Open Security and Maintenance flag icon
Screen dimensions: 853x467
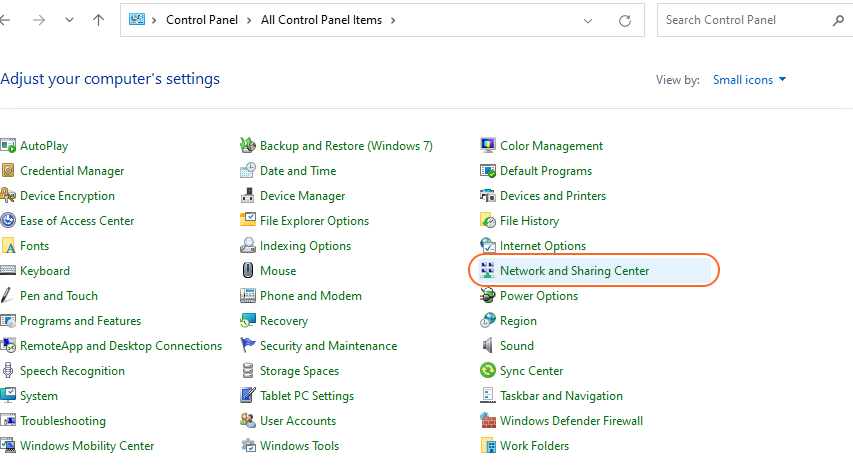coord(248,346)
